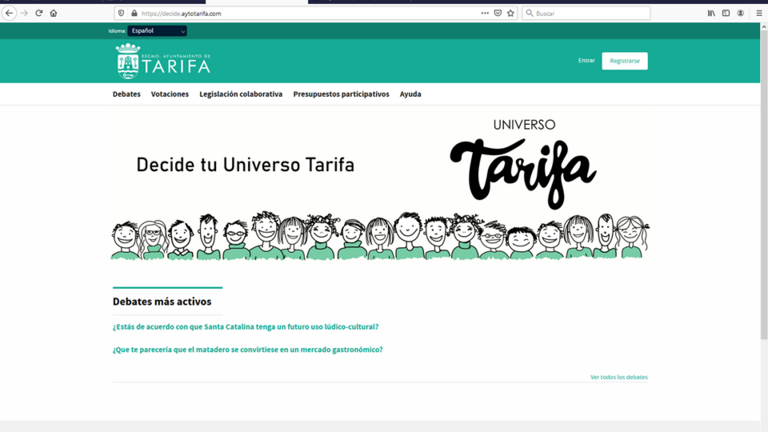Click the Registrarse button
The width and height of the screenshot is (768, 432).
(624, 61)
